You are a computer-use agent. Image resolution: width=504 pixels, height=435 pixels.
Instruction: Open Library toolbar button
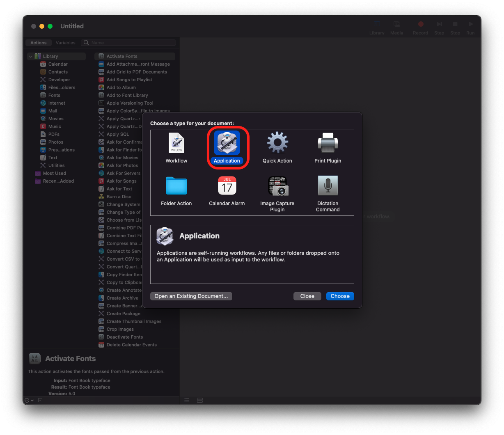(x=377, y=28)
